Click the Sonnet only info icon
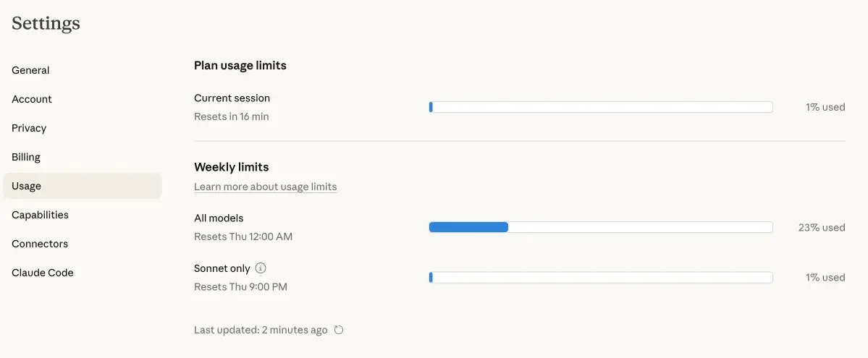The height and width of the screenshot is (358, 868). tap(261, 268)
